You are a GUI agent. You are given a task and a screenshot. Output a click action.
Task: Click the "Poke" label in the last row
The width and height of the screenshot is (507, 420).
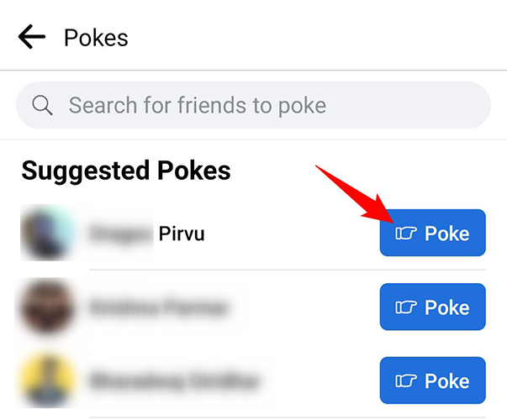click(446, 381)
